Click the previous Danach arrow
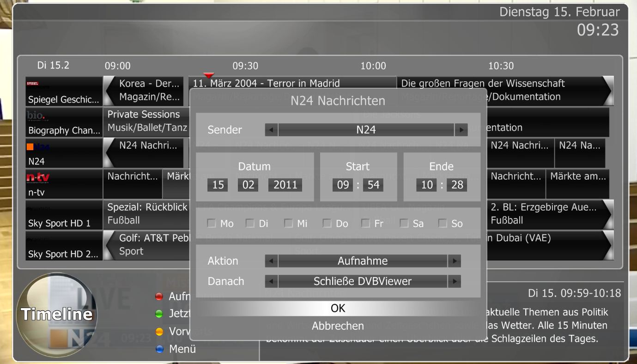 coord(272,281)
